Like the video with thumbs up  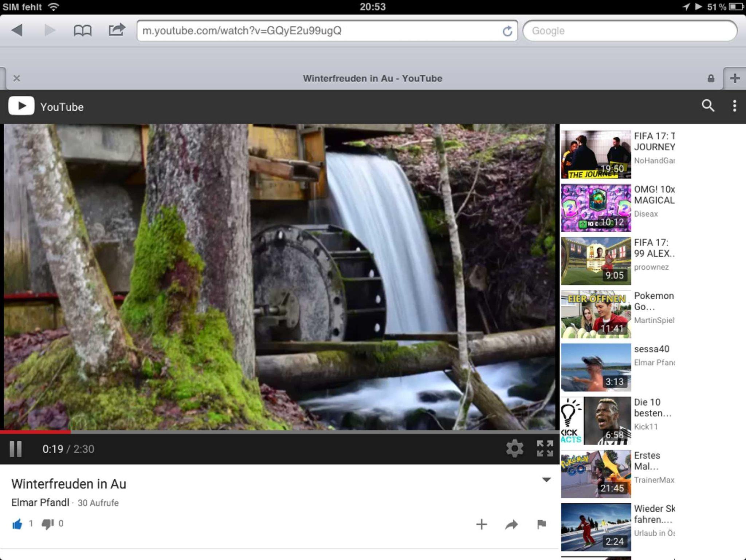(x=17, y=524)
